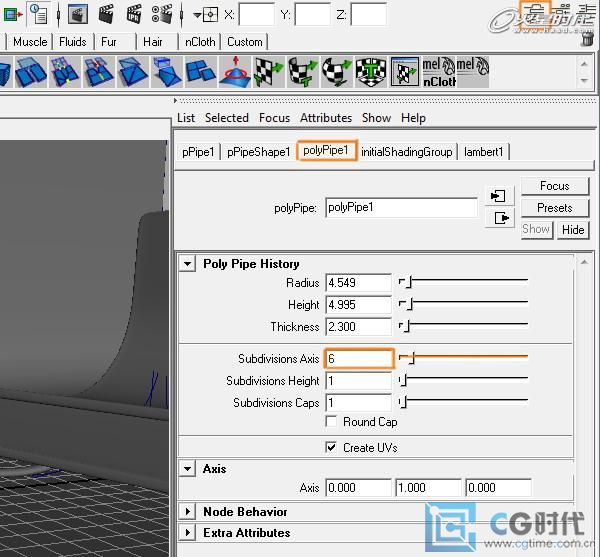Viewport: 600px width, 557px height.
Task: Select the lambert1 node tab
Action: [484, 152]
